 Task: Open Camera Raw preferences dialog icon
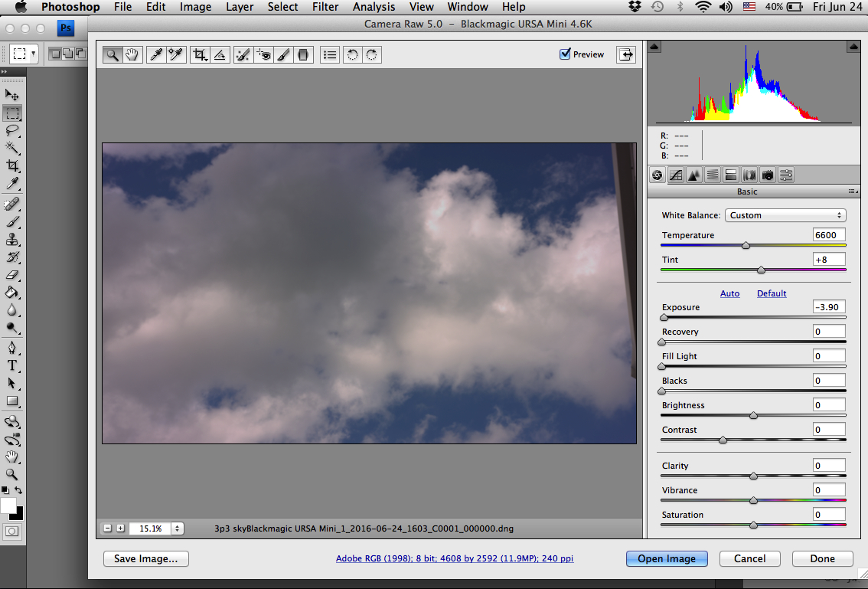(x=330, y=55)
